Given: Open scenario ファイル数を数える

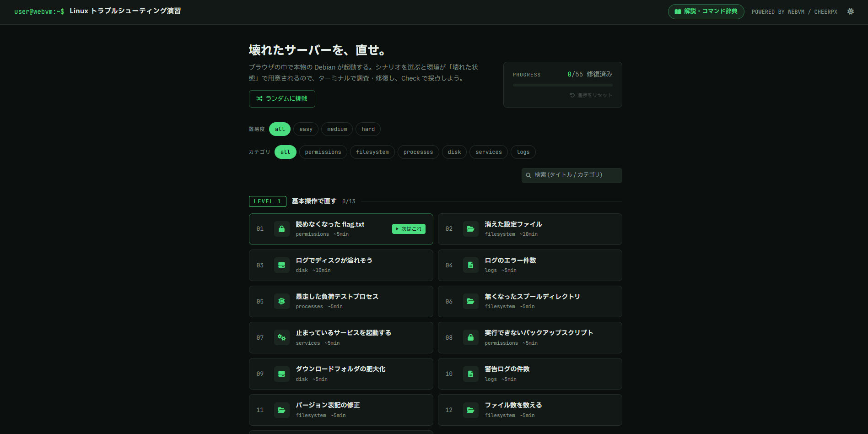Looking at the screenshot, I should [x=530, y=410].
